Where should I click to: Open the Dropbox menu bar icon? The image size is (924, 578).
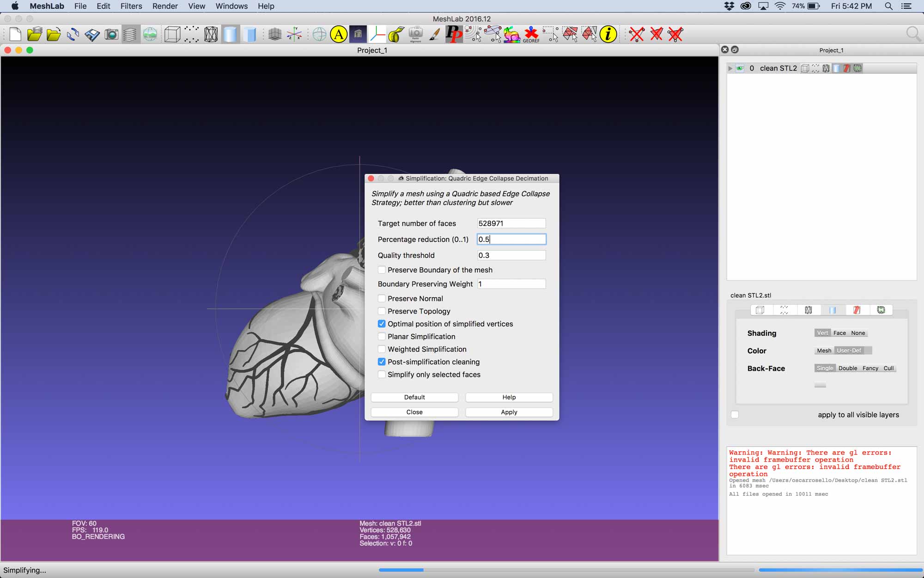(x=729, y=6)
